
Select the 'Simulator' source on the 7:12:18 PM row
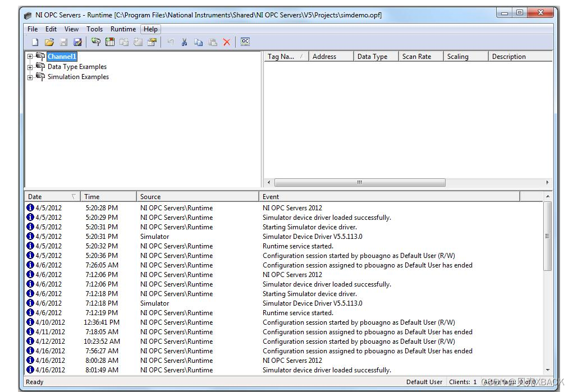coord(154,303)
